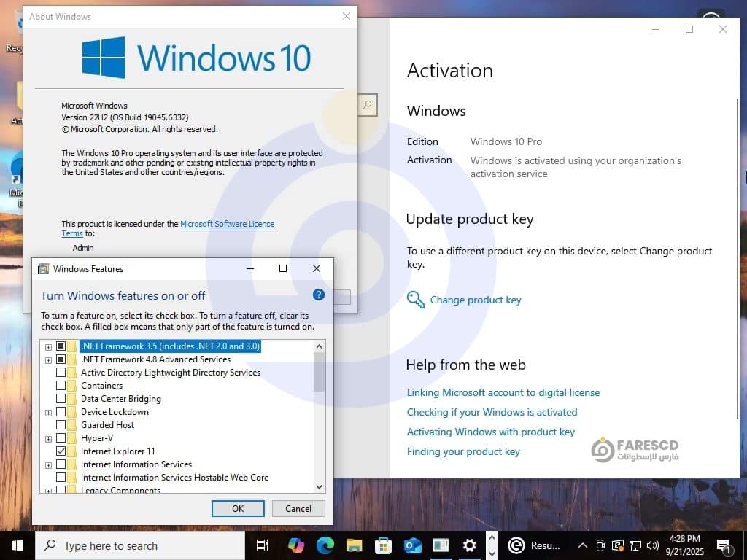The width and height of the screenshot is (747, 560).
Task: Uncheck the Internet Explorer 11 checkbox
Action: click(61, 451)
